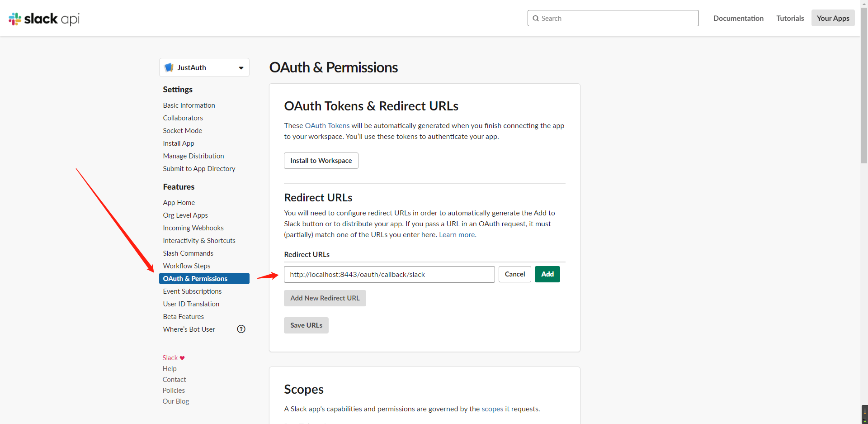The image size is (868, 424).
Task: Go to Interactivity & Shortcuts
Action: (199, 240)
